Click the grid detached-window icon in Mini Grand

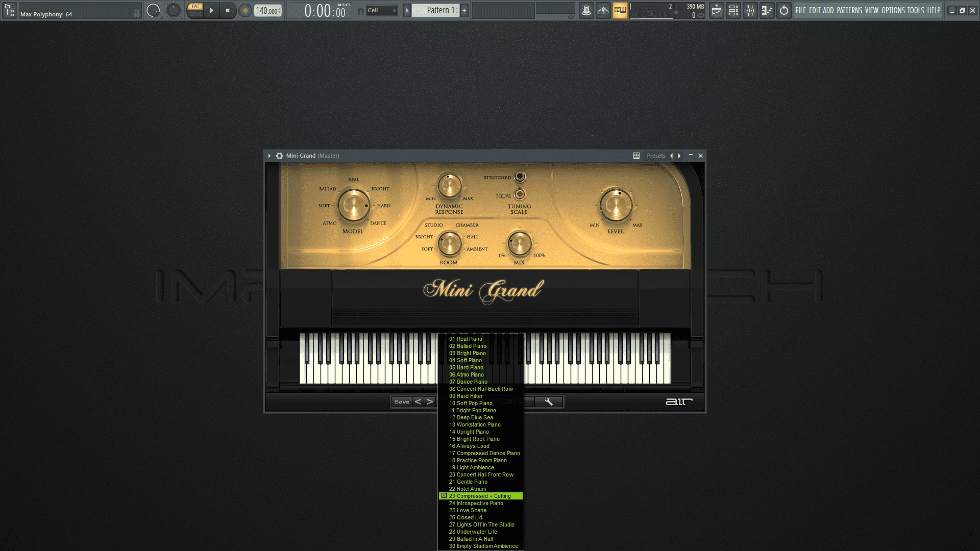pos(636,156)
